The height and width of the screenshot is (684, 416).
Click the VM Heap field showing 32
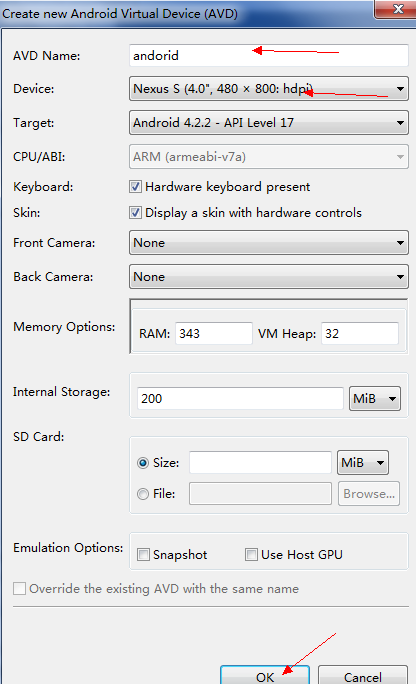pyautogui.click(x=360, y=334)
